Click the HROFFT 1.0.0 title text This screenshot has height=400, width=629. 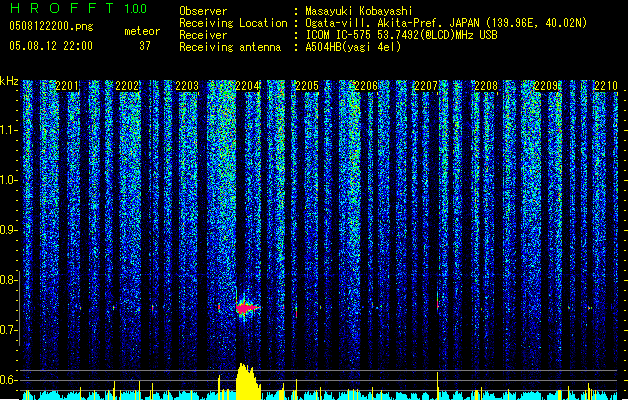78,8
